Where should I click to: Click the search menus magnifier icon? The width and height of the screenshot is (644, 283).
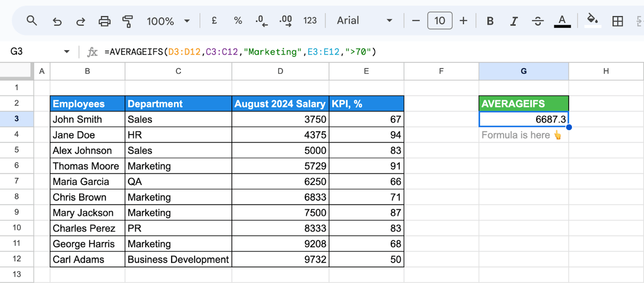(x=32, y=21)
